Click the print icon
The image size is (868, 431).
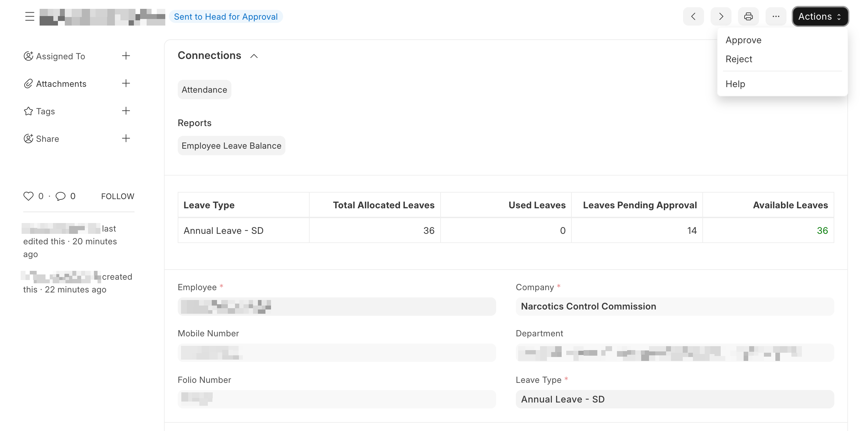(x=748, y=16)
